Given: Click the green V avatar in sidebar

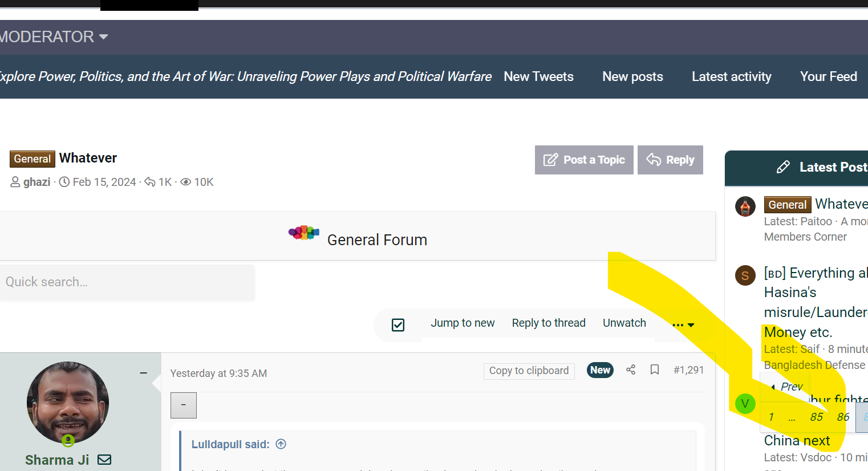Looking at the screenshot, I should (x=745, y=404).
